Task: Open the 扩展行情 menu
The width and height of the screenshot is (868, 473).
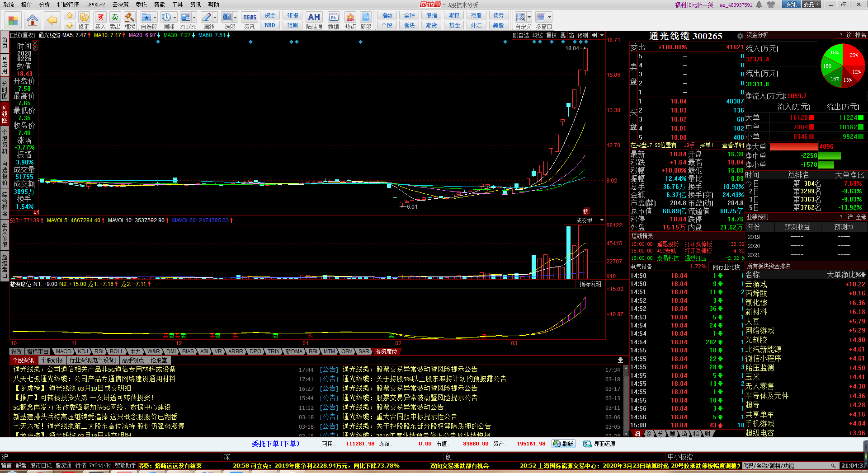Action: click(x=68, y=5)
